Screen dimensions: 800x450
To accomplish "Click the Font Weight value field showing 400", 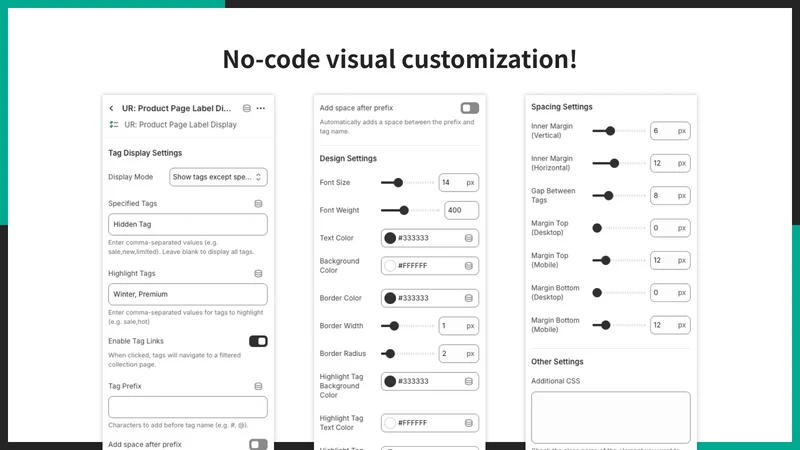I will point(461,210).
